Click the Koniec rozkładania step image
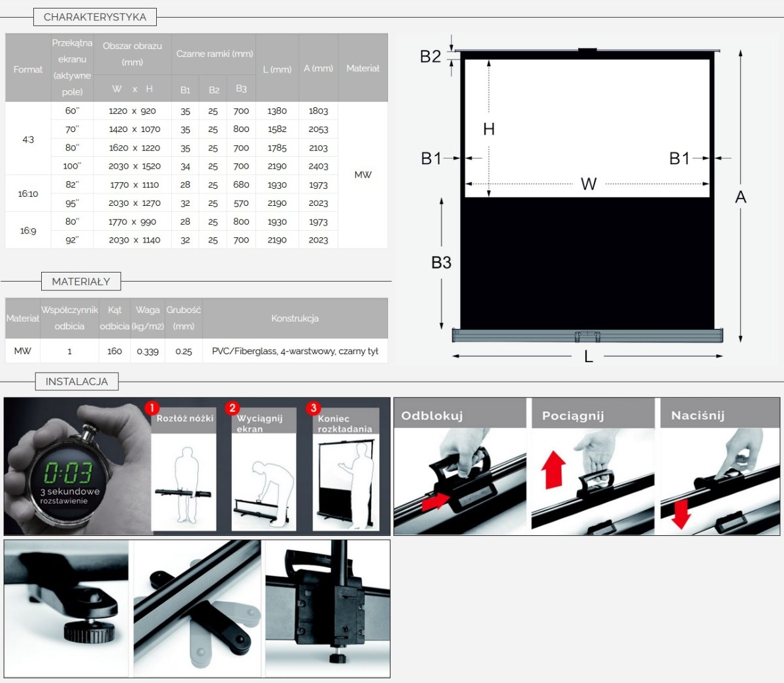Image resolution: width=784 pixels, height=683 pixels. pos(345,480)
